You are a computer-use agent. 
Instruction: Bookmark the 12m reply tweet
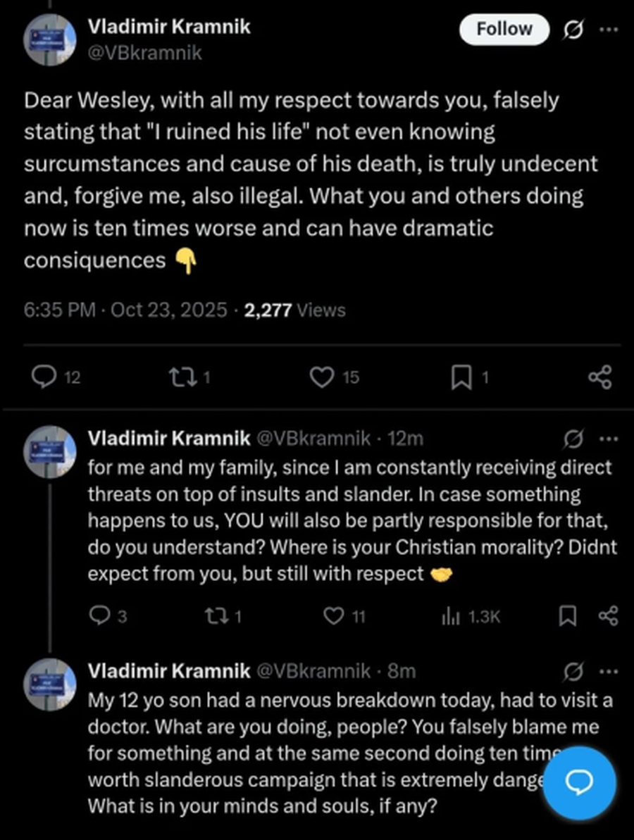566,617
